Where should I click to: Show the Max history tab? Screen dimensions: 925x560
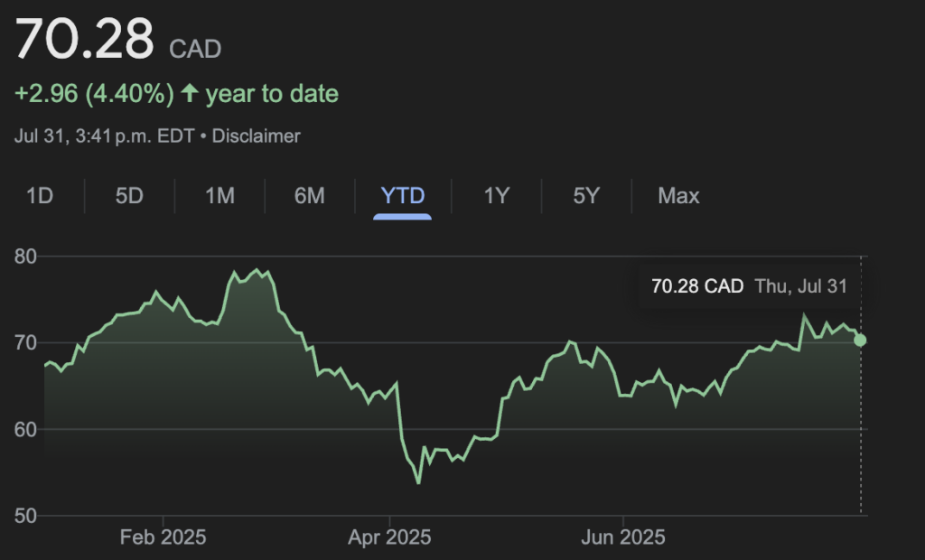678,195
